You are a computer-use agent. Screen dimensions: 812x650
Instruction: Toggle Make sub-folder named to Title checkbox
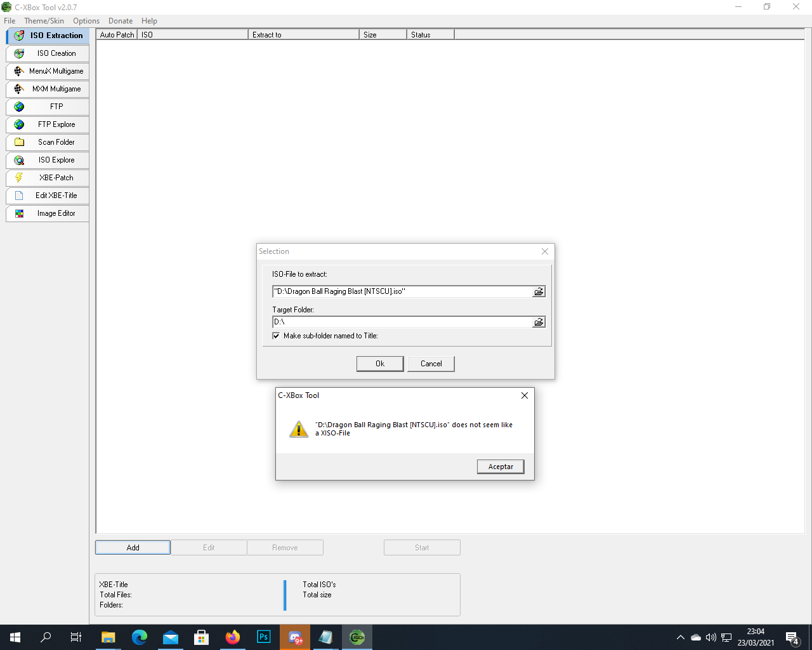click(x=276, y=336)
